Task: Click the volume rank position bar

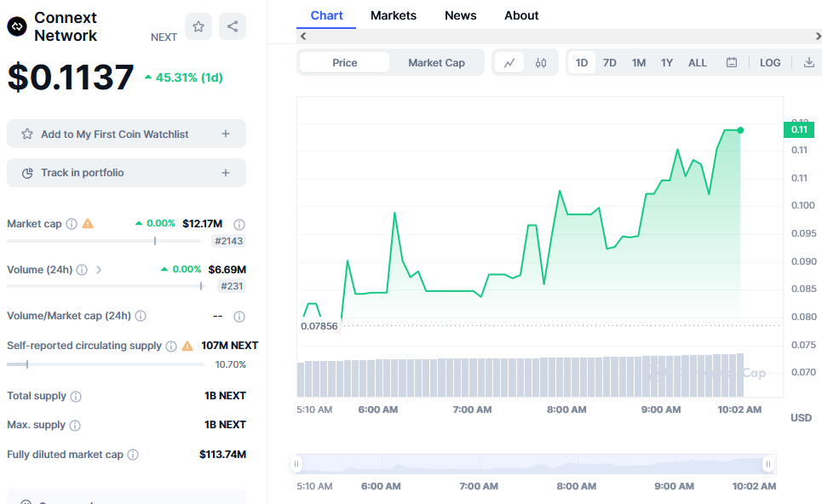Action: point(107,286)
